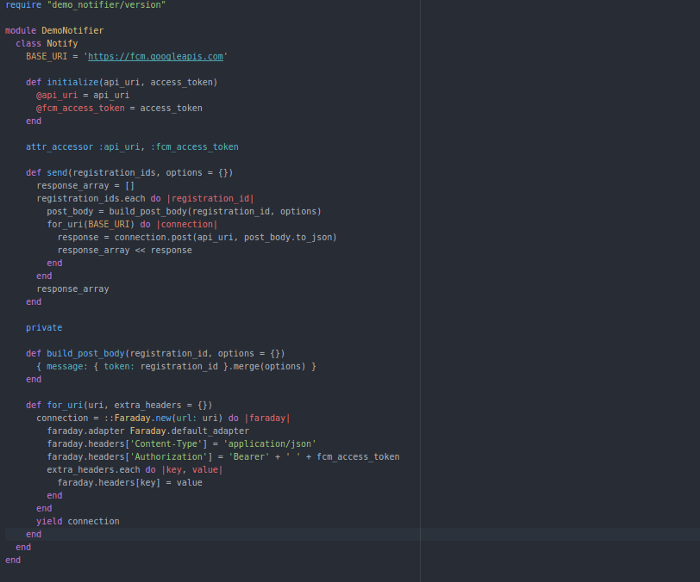Click 'for_uri(BASE_URI) do |connection|' line
The width and height of the screenshot is (700, 582).
click(x=132, y=224)
